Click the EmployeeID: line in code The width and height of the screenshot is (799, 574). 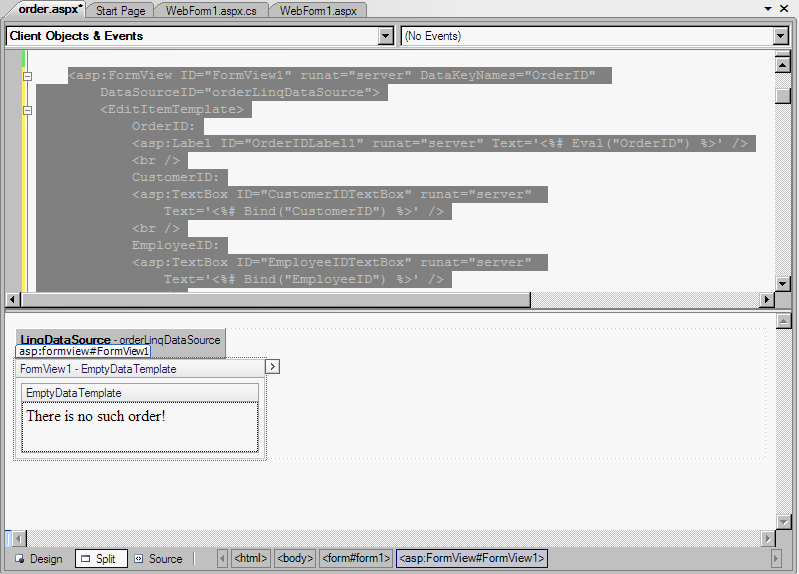[175, 245]
